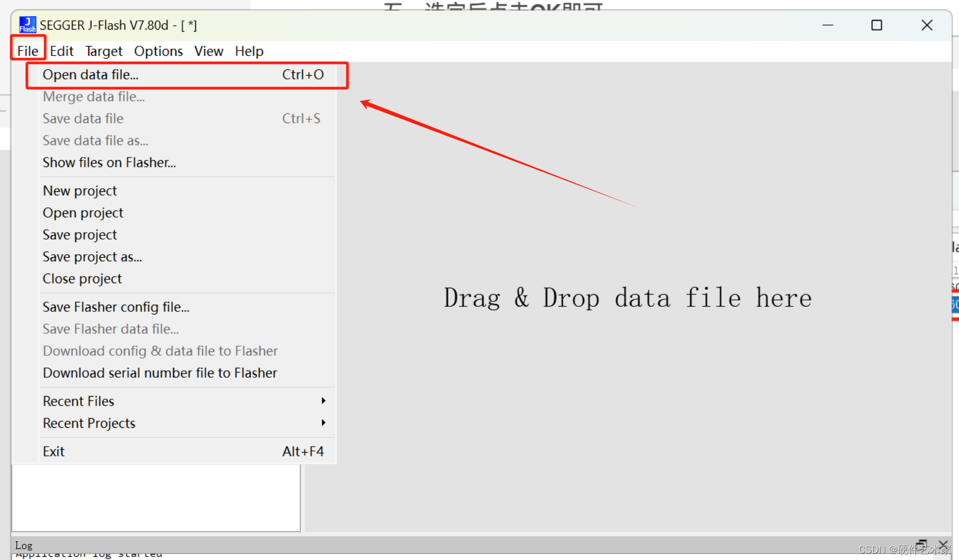This screenshot has height=560, width=959.
Task: Select Show files on Flasher...
Action: [187, 163]
